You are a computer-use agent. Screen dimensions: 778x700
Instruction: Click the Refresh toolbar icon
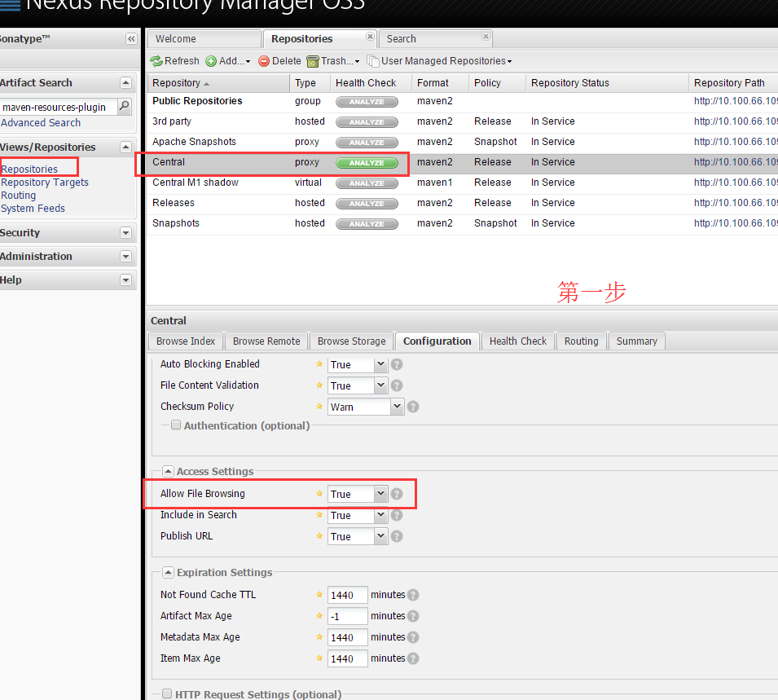coord(156,61)
